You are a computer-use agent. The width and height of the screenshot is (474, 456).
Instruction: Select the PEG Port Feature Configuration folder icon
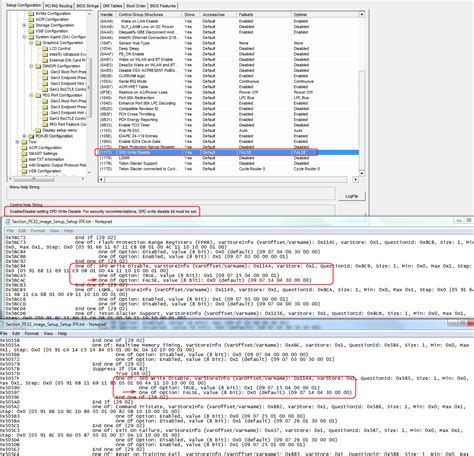point(45,124)
